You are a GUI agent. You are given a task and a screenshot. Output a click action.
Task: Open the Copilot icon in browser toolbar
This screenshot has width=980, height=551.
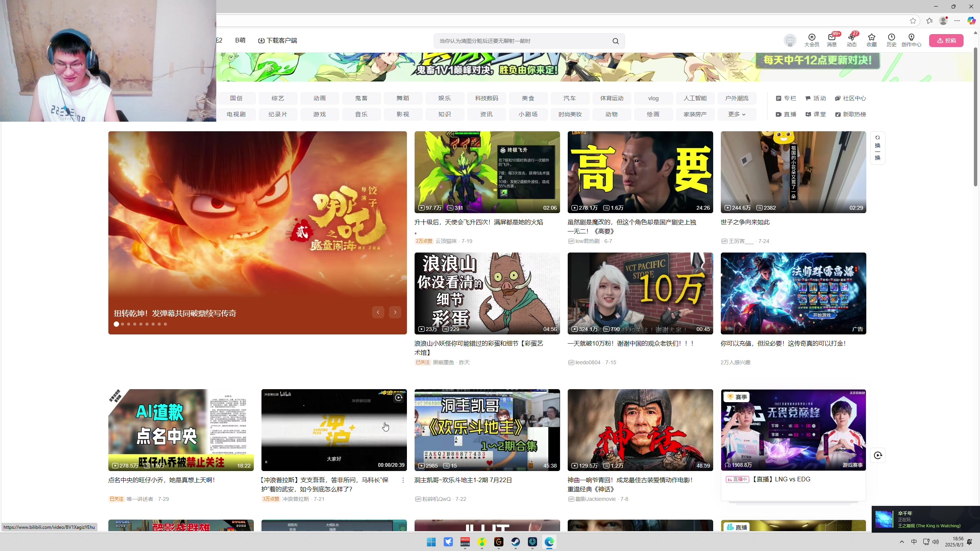coord(971,21)
